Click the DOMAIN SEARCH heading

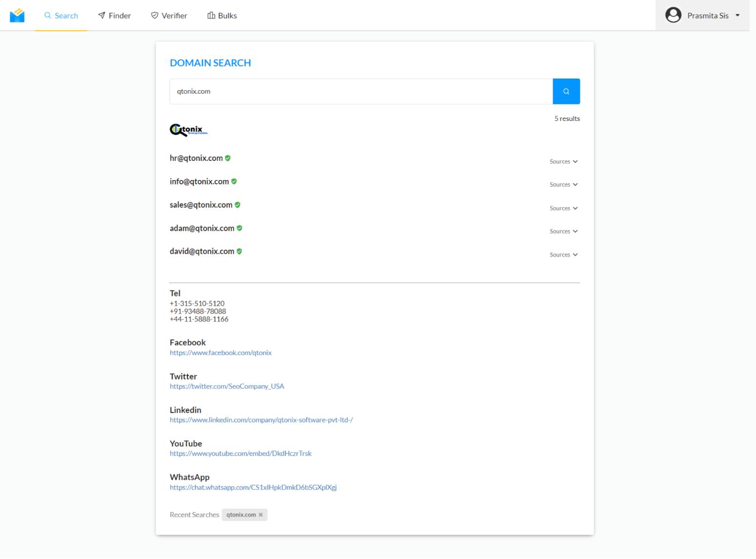coord(210,63)
